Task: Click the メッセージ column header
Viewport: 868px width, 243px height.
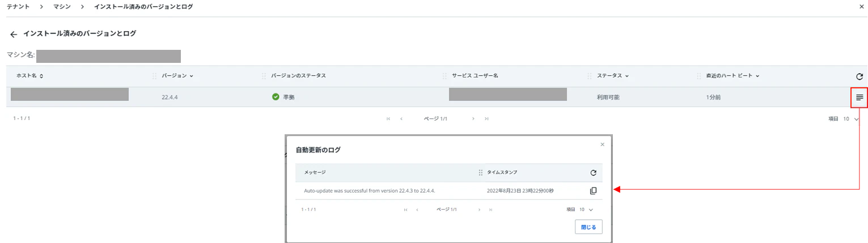Action: (x=315, y=172)
